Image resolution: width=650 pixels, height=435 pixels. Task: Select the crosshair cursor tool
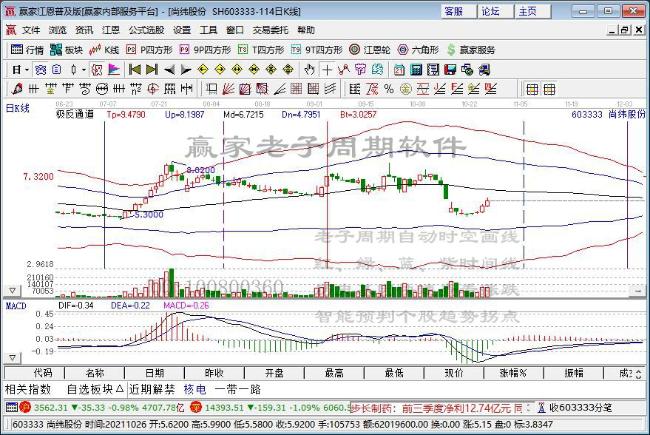click(327, 70)
